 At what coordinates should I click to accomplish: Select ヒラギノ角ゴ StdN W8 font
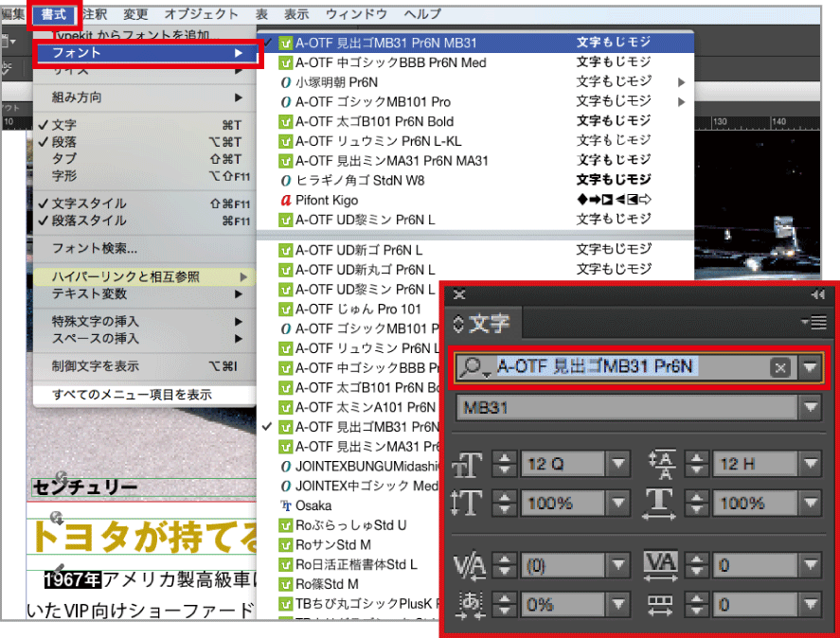click(475, 181)
